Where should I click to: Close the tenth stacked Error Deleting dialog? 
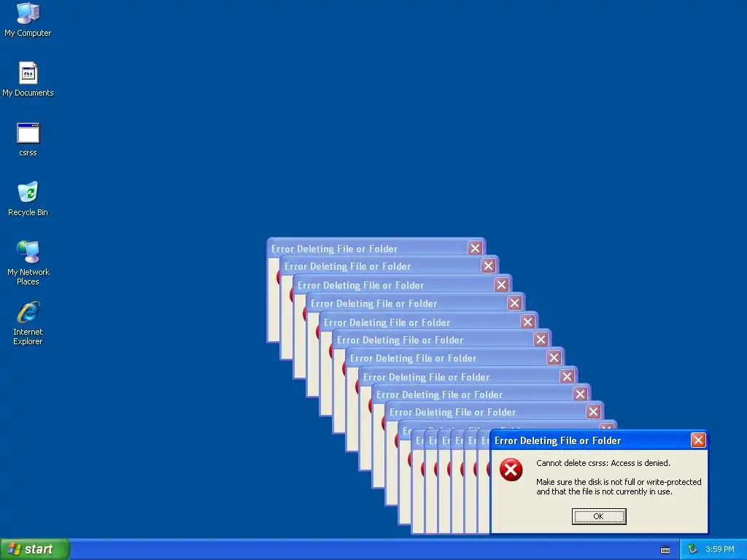click(x=593, y=412)
